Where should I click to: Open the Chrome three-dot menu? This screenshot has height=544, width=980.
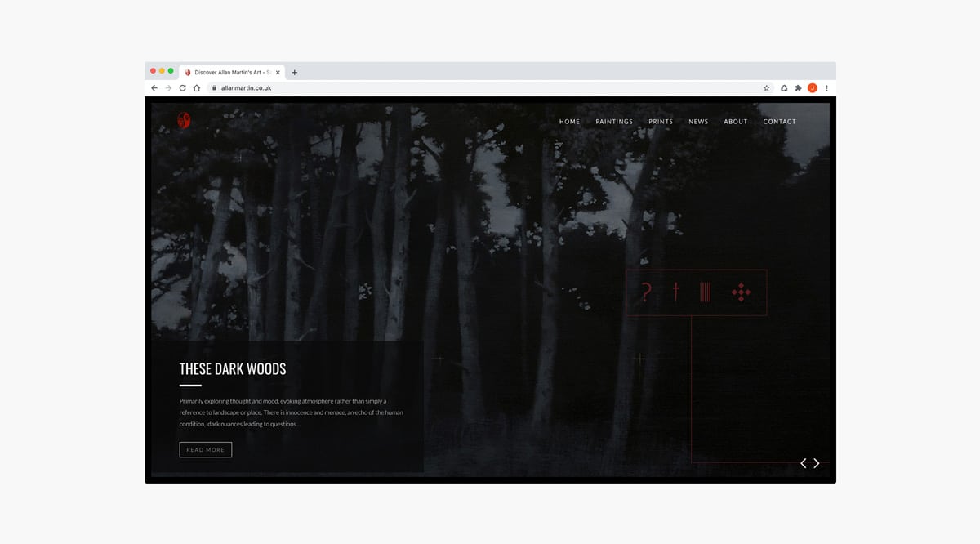click(x=826, y=88)
